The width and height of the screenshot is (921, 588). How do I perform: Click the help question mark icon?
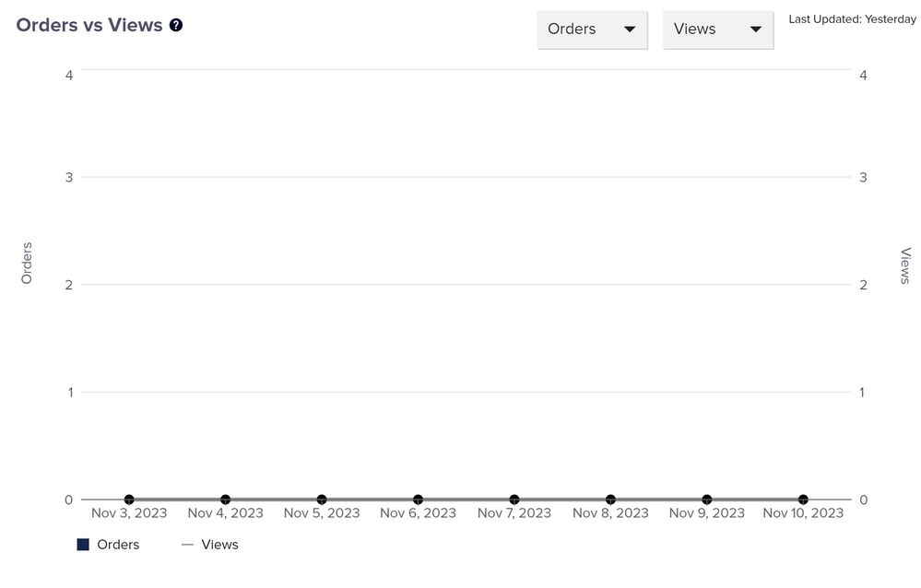coord(176,25)
